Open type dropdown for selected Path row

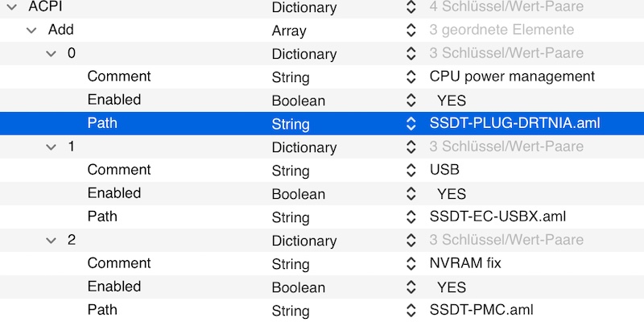click(412, 124)
